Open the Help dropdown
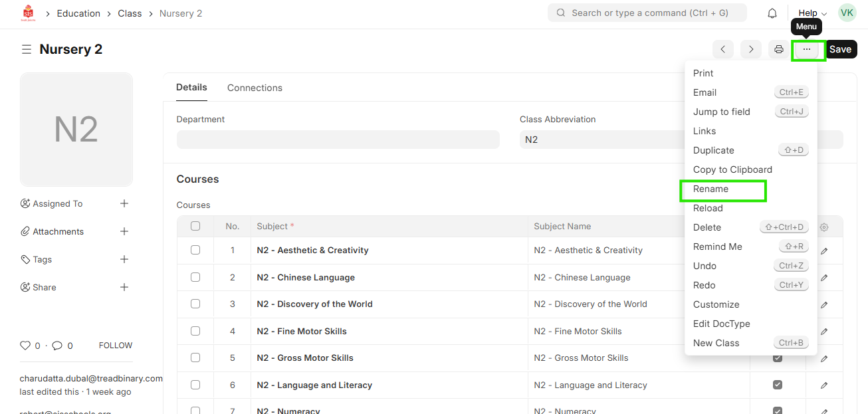This screenshot has height=414, width=868. pyautogui.click(x=812, y=13)
